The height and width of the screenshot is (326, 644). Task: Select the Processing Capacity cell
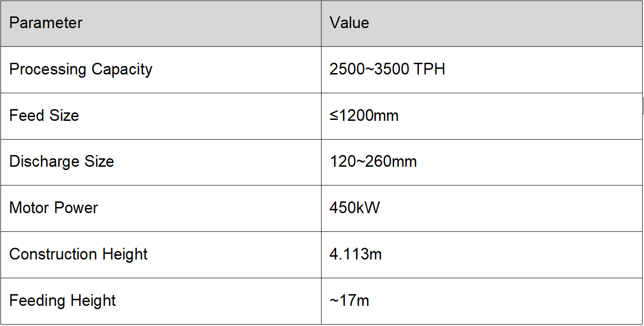161,70
